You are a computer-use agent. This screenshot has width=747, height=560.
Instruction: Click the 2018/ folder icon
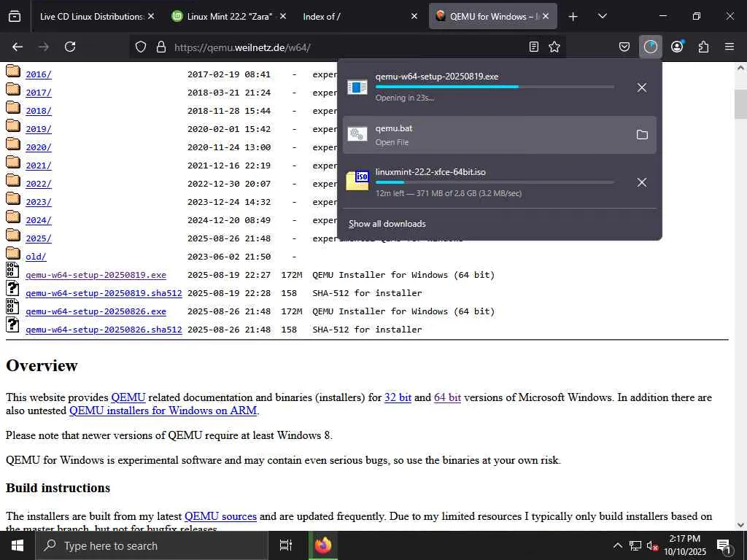click(13, 108)
